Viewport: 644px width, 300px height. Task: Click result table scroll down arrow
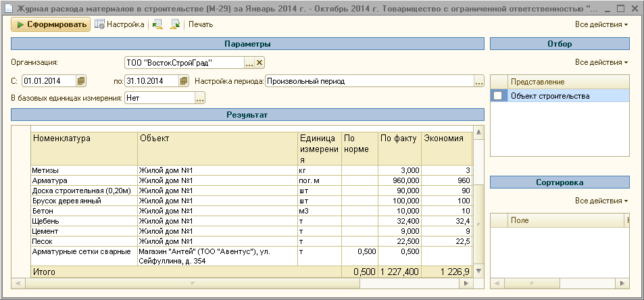pos(478,271)
